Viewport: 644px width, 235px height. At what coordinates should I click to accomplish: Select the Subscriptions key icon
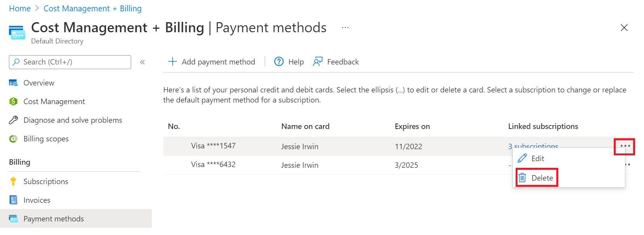pos(14,181)
